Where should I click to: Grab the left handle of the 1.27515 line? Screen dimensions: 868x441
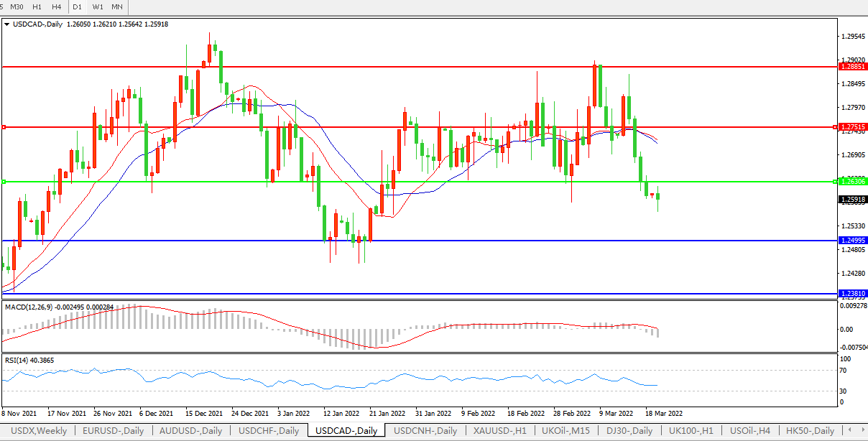(4, 127)
